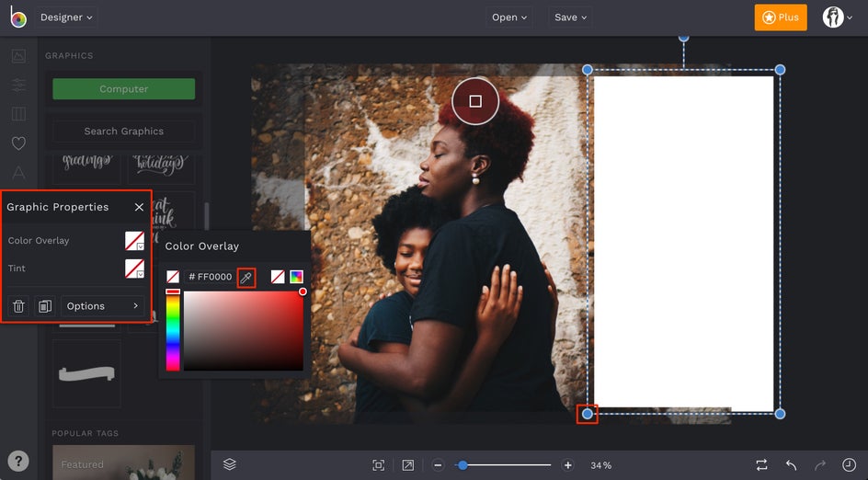868x480 pixels.
Task: Open the Image Manager sidebar icon
Action: pyautogui.click(x=18, y=55)
